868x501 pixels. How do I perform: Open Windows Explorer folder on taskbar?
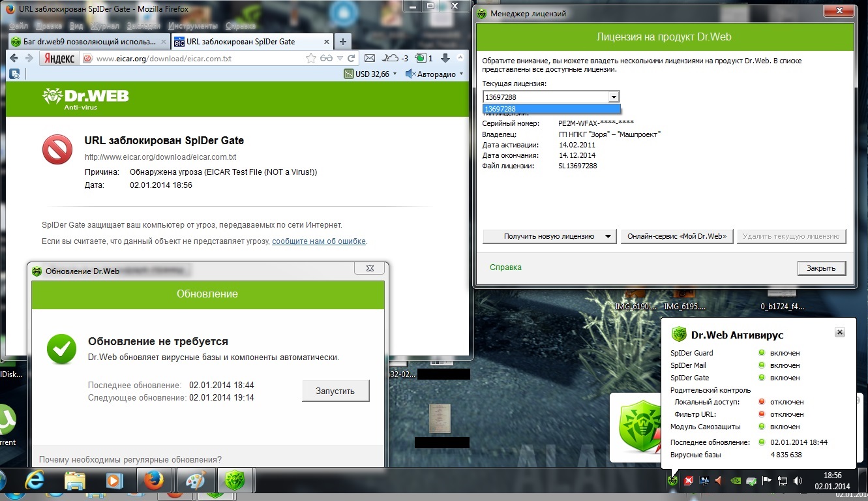tap(75, 482)
